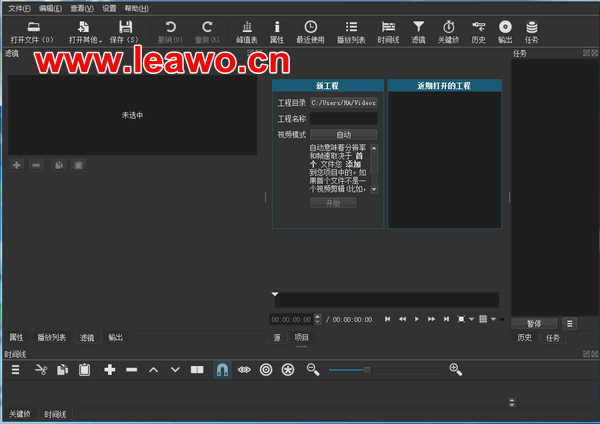Click the 撤销 (Undo) toolbar icon

pos(170,31)
